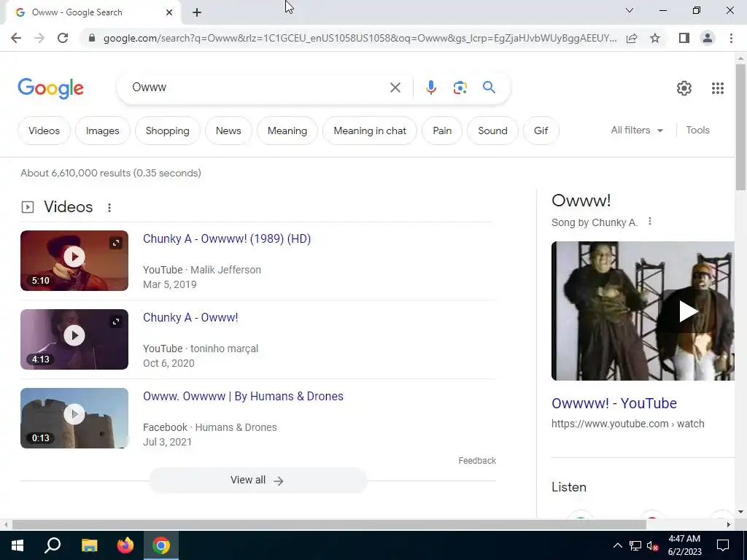Send Feedback on the videos results
This screenshot has height=560, width=747.
pyautogui.click(x=477, y=461)
